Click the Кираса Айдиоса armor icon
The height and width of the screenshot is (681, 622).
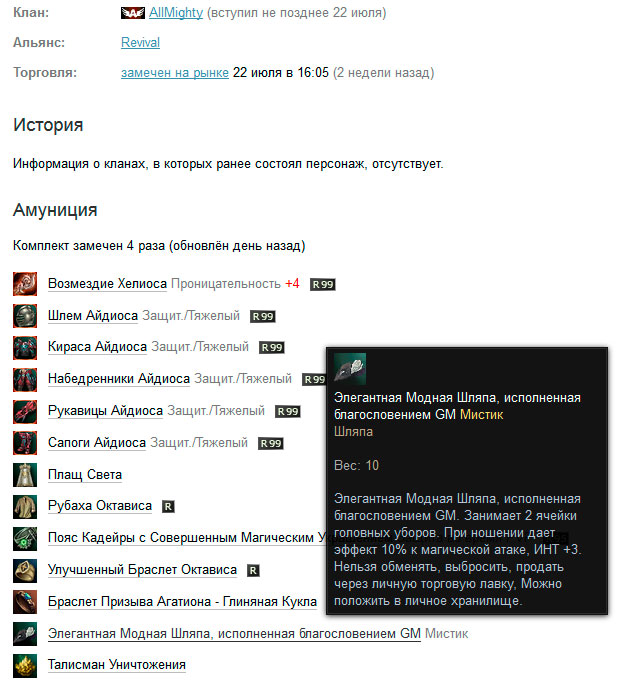point(25,347)
